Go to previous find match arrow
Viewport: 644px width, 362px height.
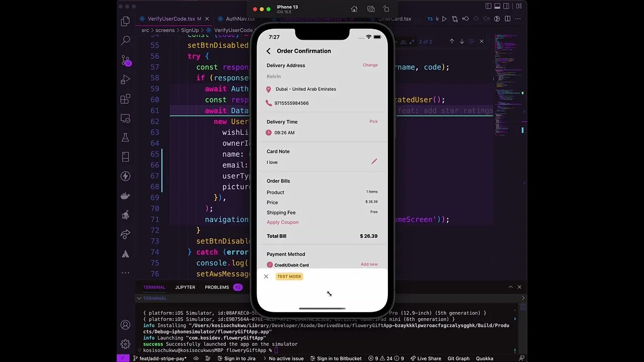tap(452, 41)
